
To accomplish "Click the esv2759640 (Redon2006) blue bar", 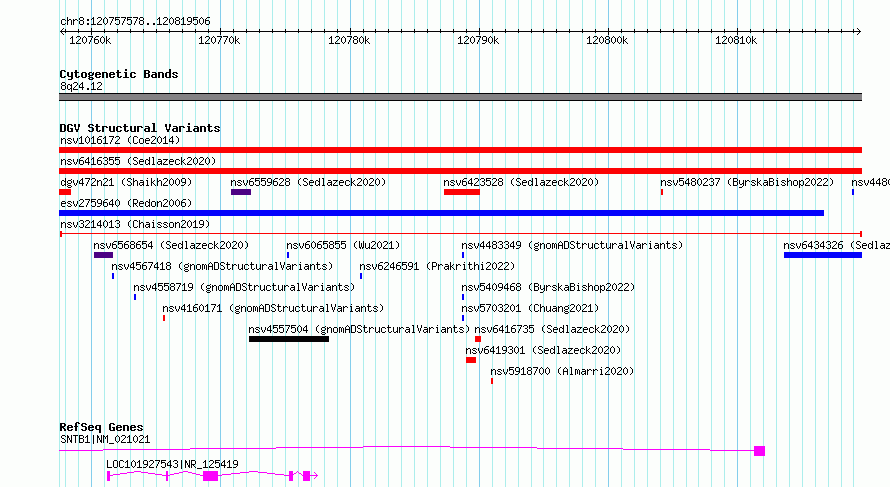I will [x=442, y=213].
